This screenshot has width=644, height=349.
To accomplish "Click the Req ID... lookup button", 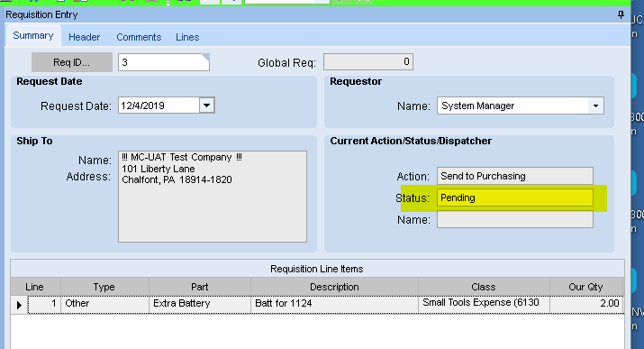I will pyautogui.click(x=72, y=62).
